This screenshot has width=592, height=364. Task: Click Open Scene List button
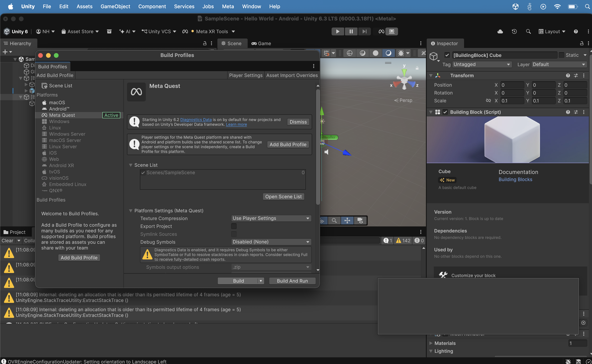(283, 197)
